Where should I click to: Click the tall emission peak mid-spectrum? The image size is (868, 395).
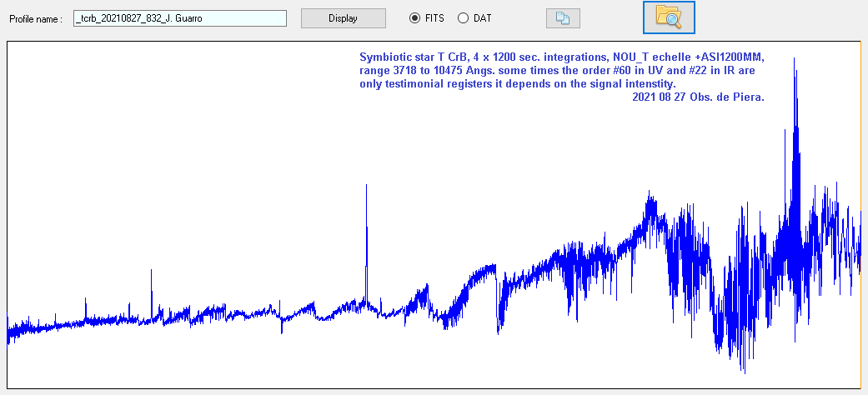[x=366, y=187]
